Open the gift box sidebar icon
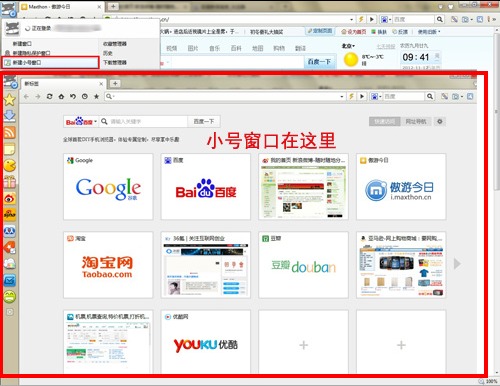Screen dimensions: 500x386 tap(10, 182)
